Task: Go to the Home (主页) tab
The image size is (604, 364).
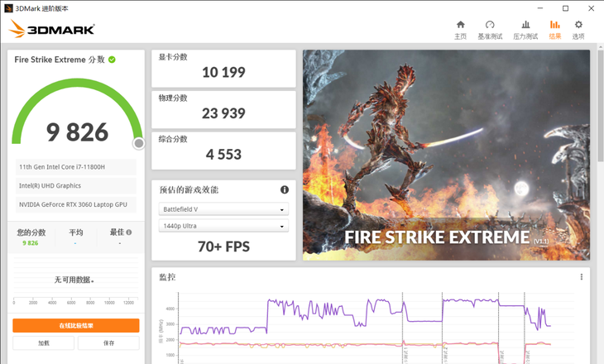Action: [460, 30]
